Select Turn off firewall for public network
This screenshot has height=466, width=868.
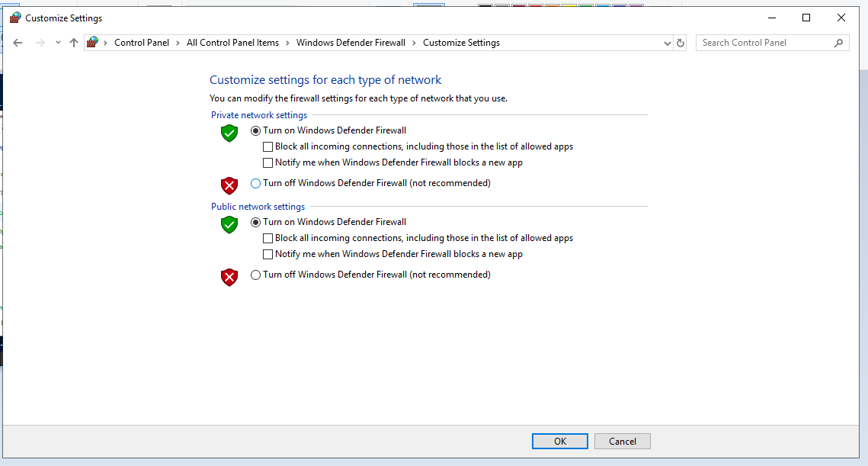click(255, 275)
